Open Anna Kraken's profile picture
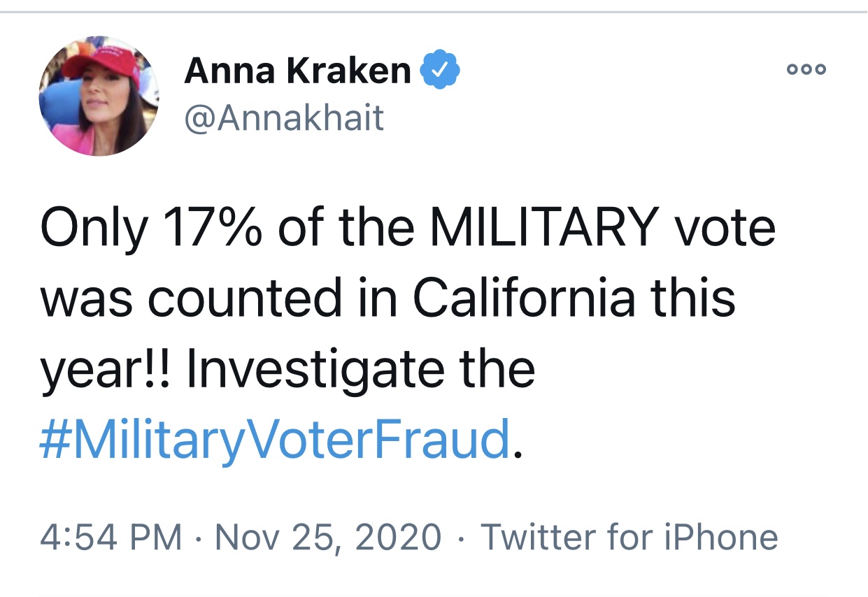 pyautogui.click(x=99, y=95)
